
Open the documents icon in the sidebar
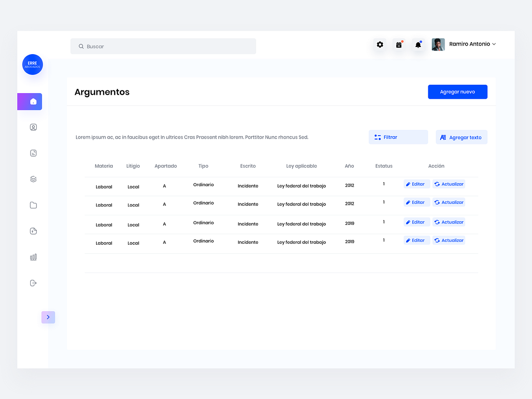pyautogui.click(x=33, y=153)
